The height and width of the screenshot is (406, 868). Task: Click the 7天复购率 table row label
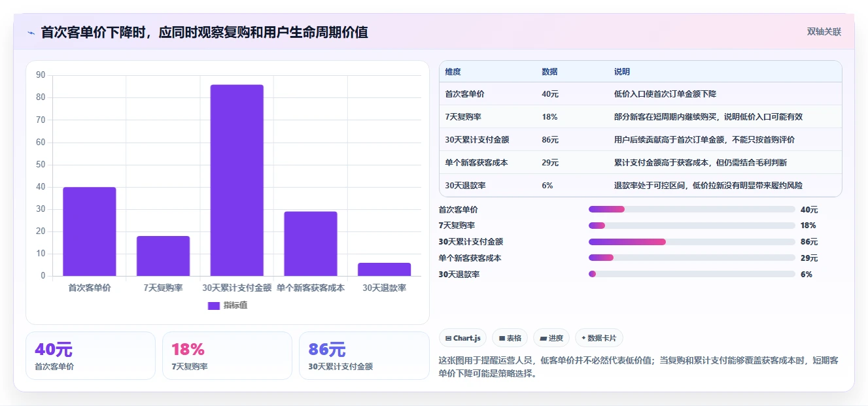pyautogui.click(x=464, y=117)
